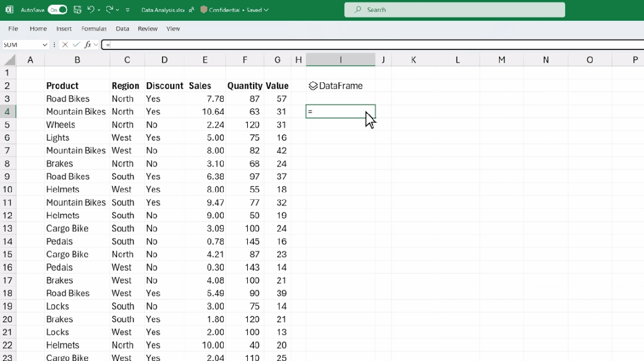Click inside the Search bar
The height and width of the screenshot is (361, 644).
454,10
